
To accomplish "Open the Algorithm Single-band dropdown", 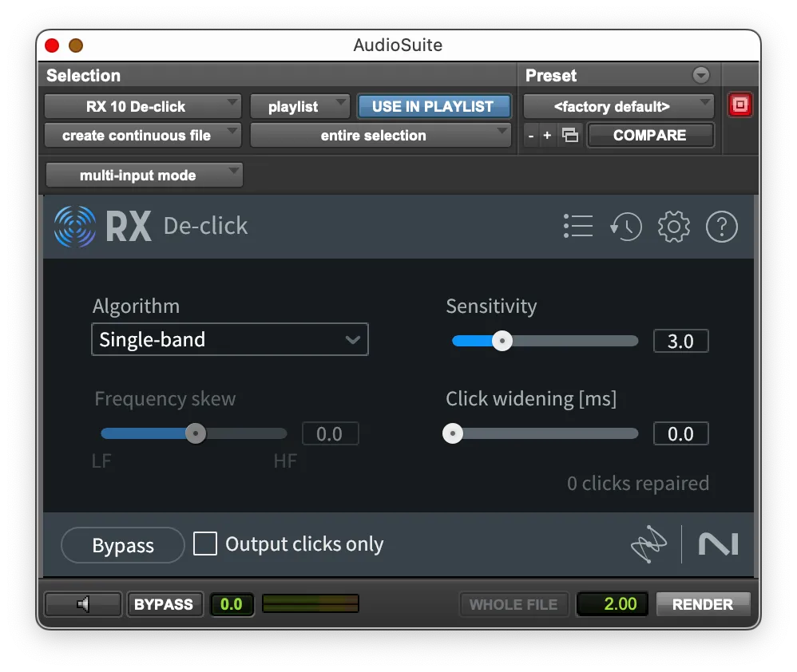I will [x=230, y=339].
